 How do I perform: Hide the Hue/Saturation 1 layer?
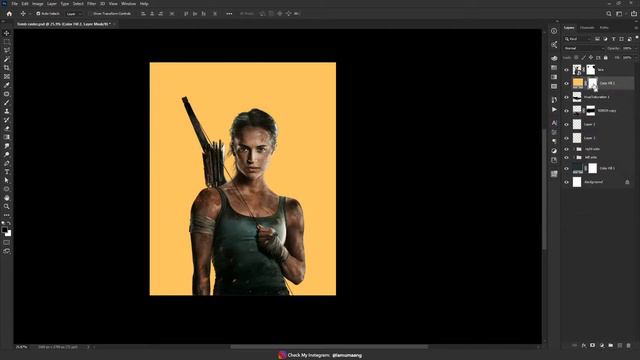tap(566, 97)
